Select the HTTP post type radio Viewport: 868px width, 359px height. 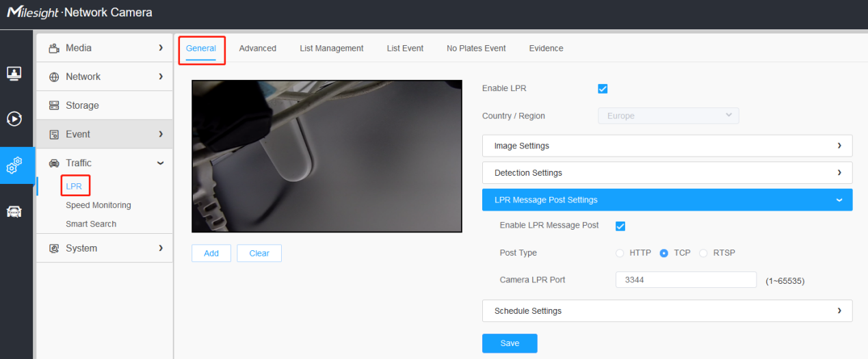click(620, 253)
